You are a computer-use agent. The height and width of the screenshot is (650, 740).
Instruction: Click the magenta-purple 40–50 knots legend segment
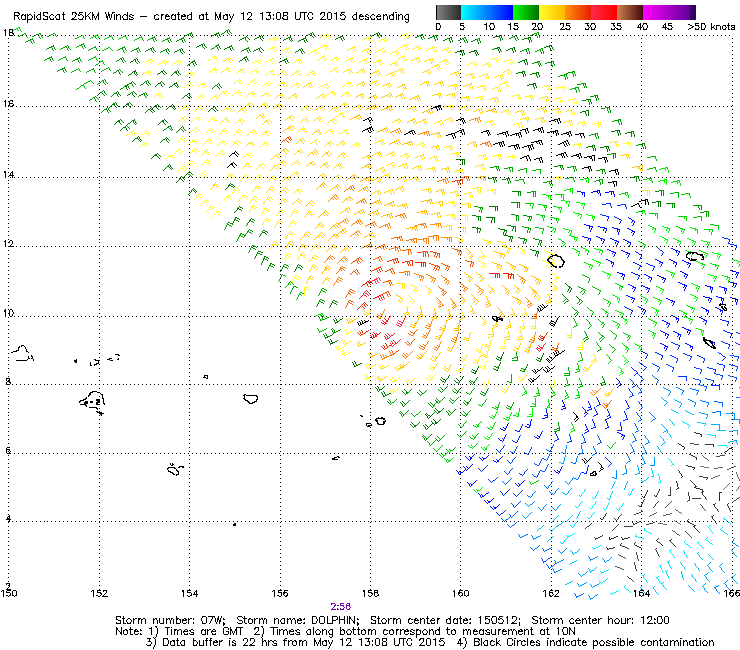669,12
